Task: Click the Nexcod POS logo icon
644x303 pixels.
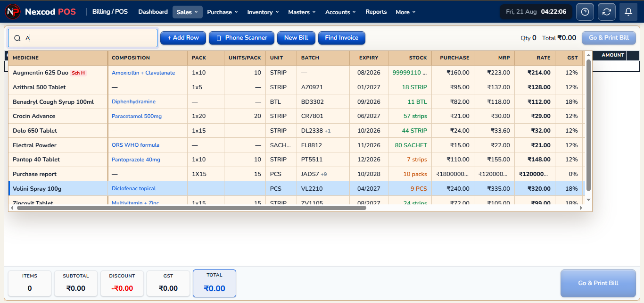Action: coord(13,12)
